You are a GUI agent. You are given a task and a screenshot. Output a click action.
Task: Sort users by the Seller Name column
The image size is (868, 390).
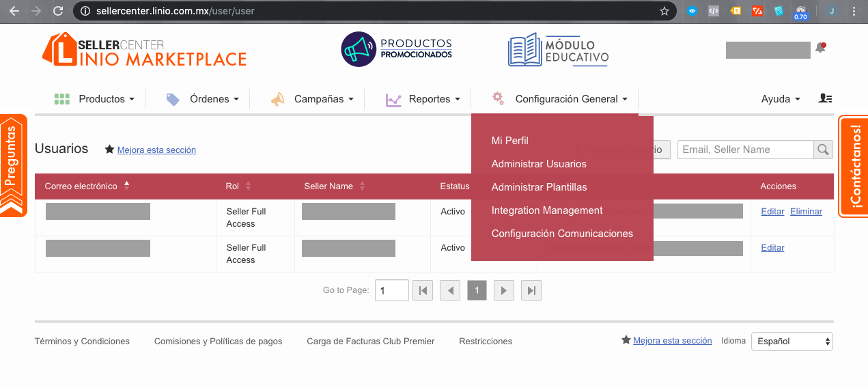tap(335, 186)
